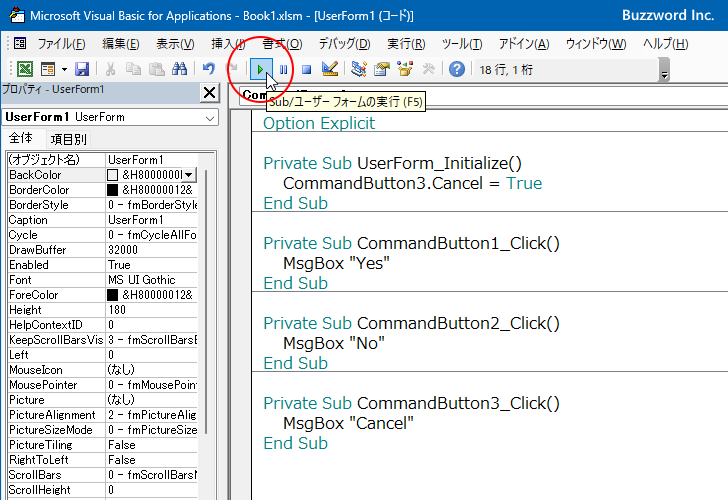Click the Break pause icon
The image size is (728, 500).
coord(284,70)
